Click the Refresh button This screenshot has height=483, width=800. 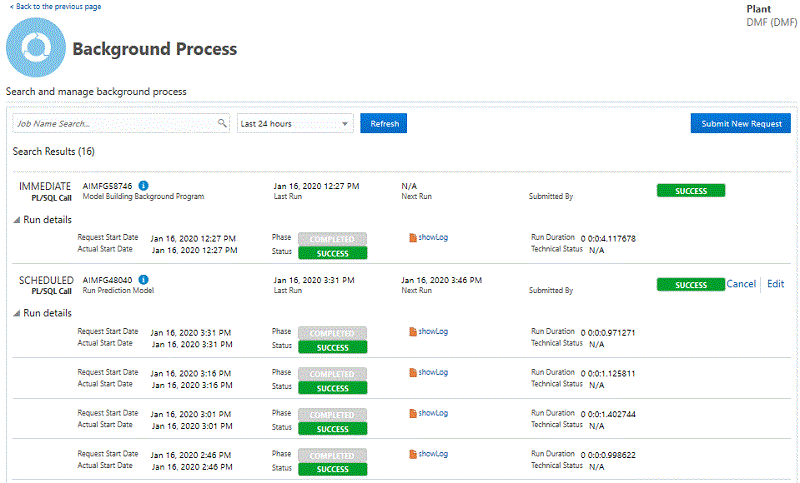pyautogui.click(x=384, y=123)
